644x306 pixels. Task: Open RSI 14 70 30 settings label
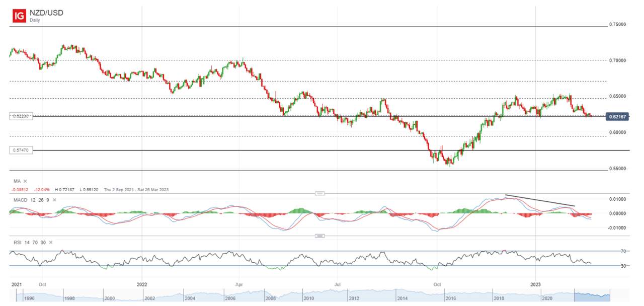click(29, 242)
